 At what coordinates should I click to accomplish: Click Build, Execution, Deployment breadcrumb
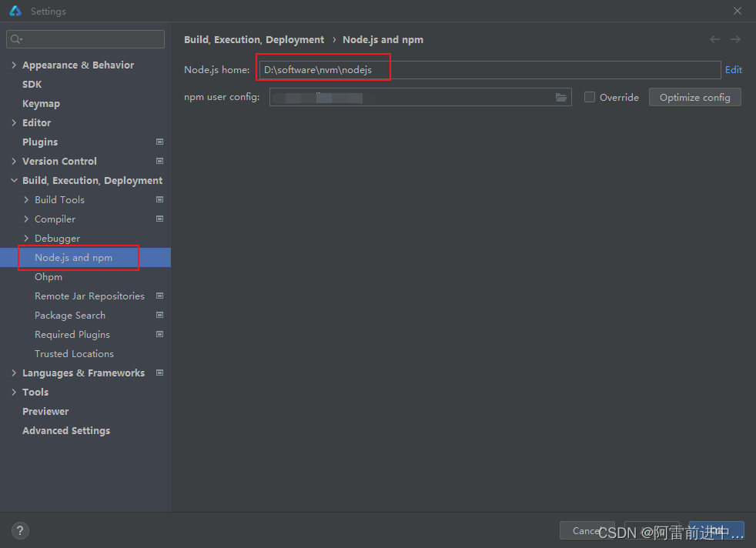click(x=254, y=39)
